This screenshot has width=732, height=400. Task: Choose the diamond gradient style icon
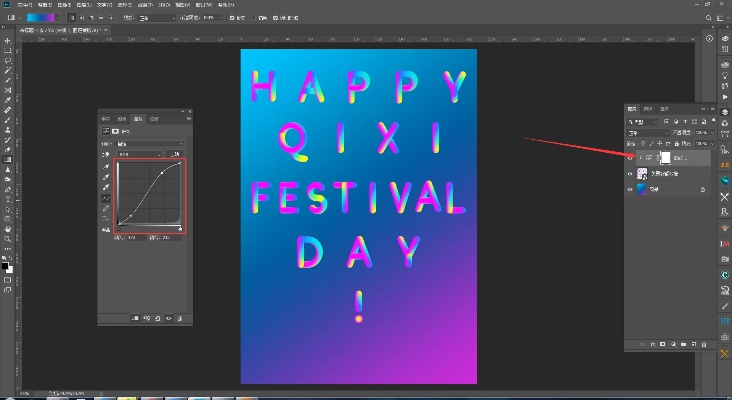point(111,18)
